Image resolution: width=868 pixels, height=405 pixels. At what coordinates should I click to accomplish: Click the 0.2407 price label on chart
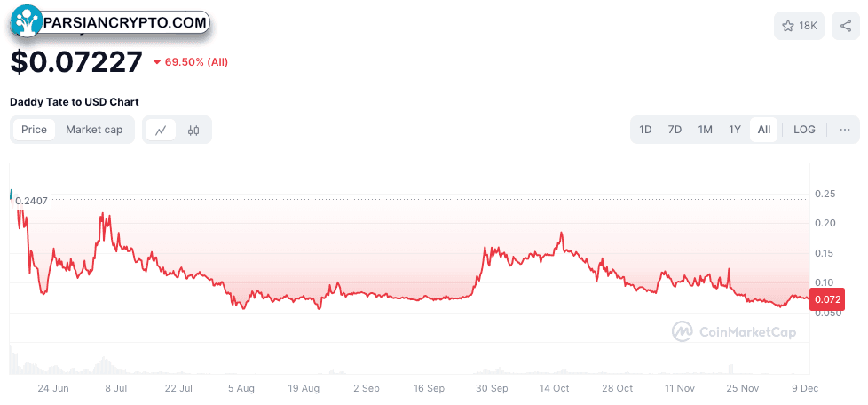[31, 201]
